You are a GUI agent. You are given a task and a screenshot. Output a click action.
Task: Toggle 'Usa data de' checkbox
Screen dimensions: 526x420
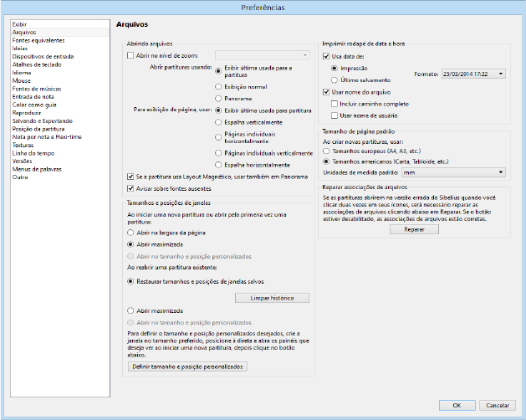(x=326, y=56)
